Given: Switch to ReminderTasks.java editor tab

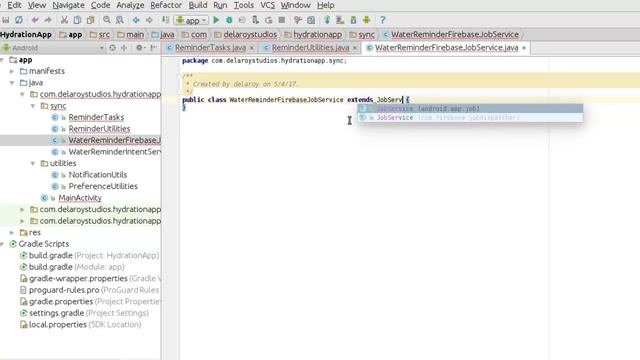Looking at the screenshot, I should (x=210, y=48).
